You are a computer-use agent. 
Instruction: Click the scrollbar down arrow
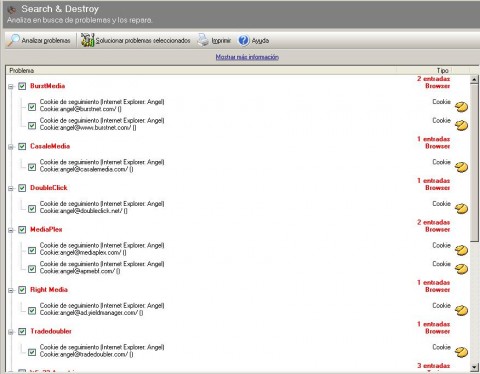pos(474,367)
